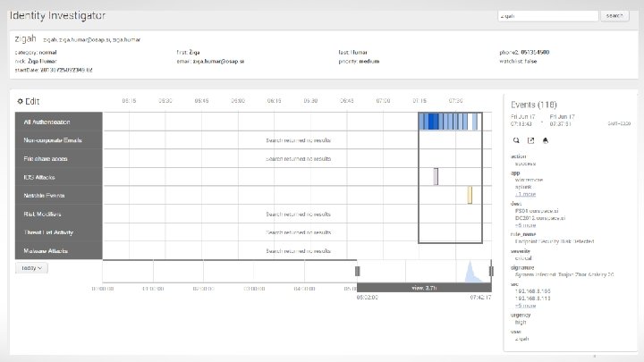Select the Risk Modifiers swimlane label
This screenshot has width=644, height=362.
[x=59, y=215]
